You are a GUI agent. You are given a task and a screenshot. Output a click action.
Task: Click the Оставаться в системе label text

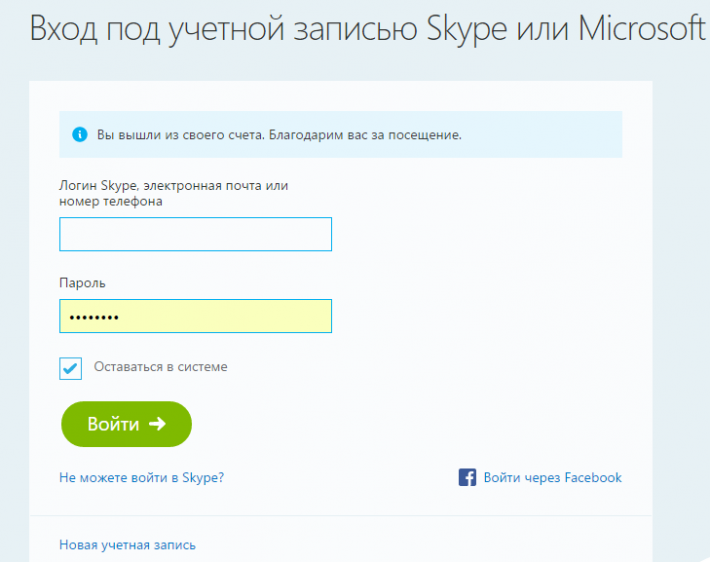[x=160, y=366]
